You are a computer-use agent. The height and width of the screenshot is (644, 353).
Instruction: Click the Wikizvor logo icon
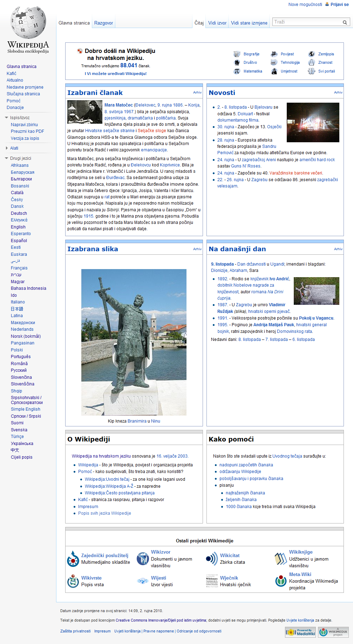pos(143,559)
